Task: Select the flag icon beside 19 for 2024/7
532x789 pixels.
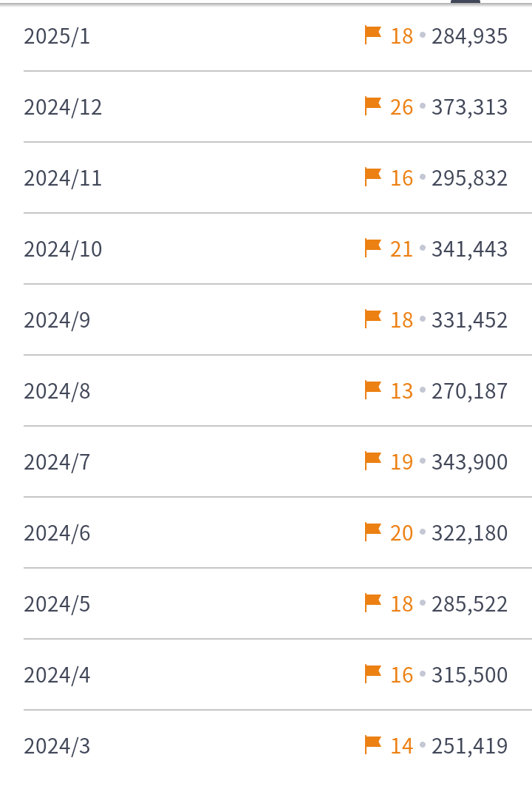Action: pos(372,461)
